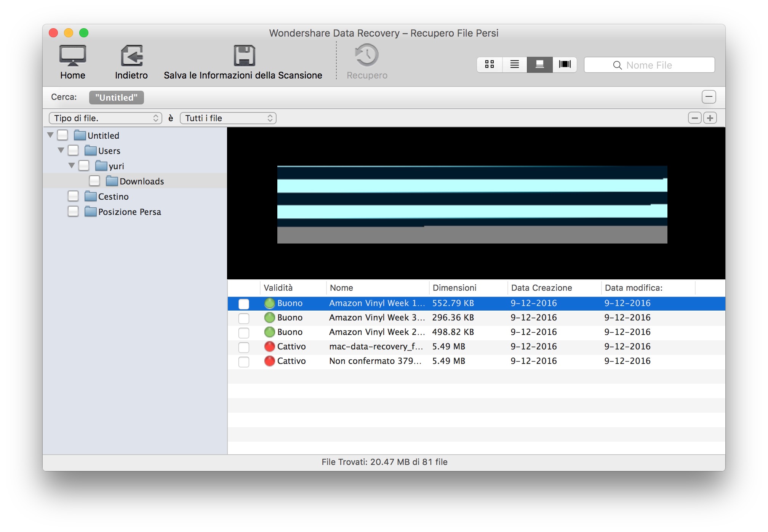Sort by the Dimensioni column header
The image size is (768, 532).
coord(454,288)
